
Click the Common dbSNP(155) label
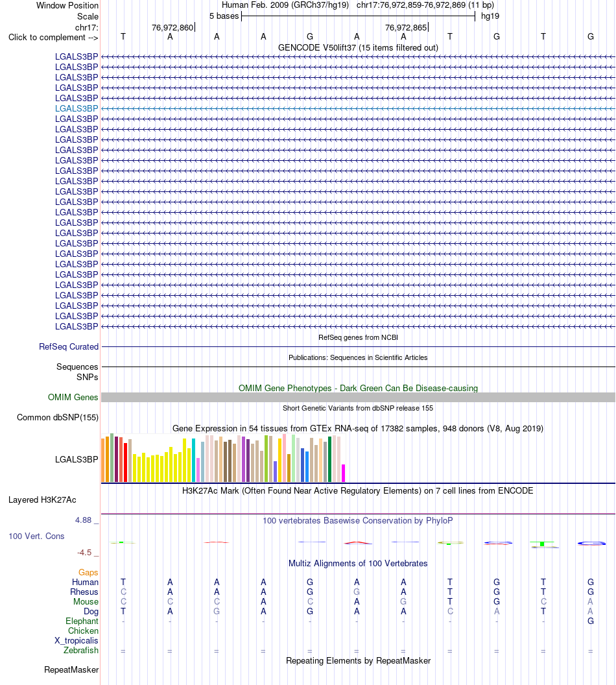tap(58, 417)
